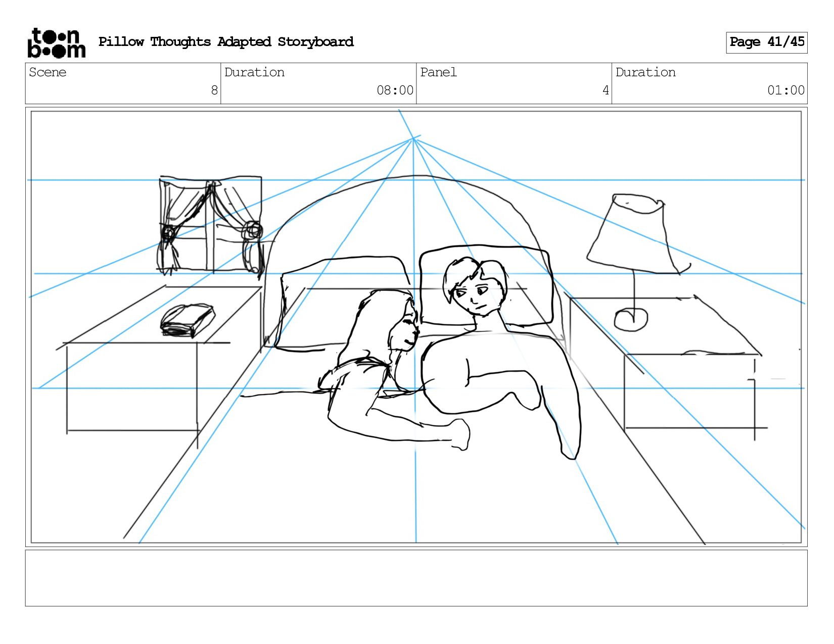
Task: Click the scene duration value '08:00'
Action: pyautogui.click(x=395, y=90)
